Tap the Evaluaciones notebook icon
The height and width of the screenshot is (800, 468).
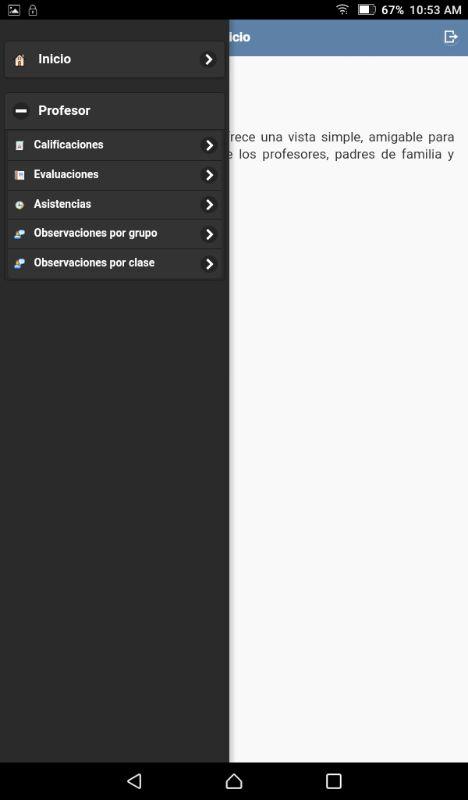click(x=19, y=175)
